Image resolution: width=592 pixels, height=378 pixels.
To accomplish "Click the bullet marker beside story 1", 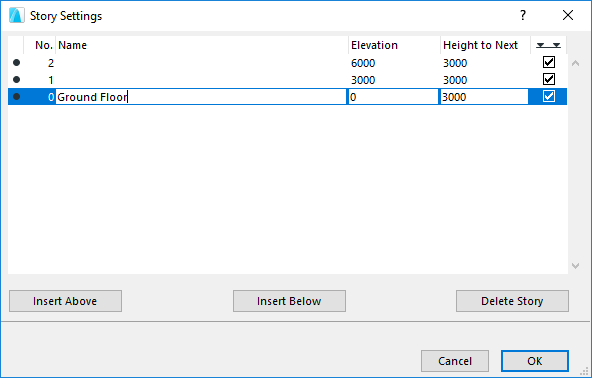I will [16, 80].
